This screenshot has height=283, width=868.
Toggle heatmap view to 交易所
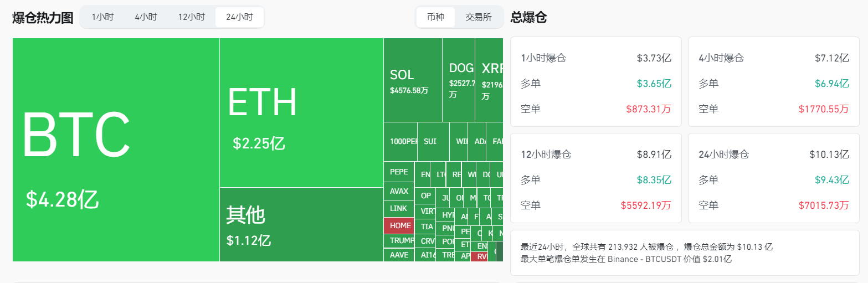[479, 17]
